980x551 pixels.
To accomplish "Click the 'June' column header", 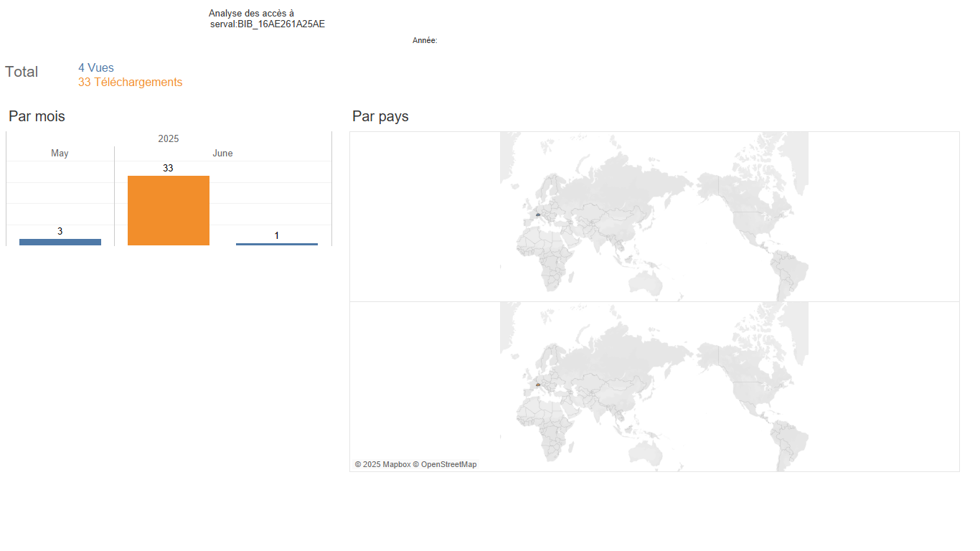I will pos(223,154).
